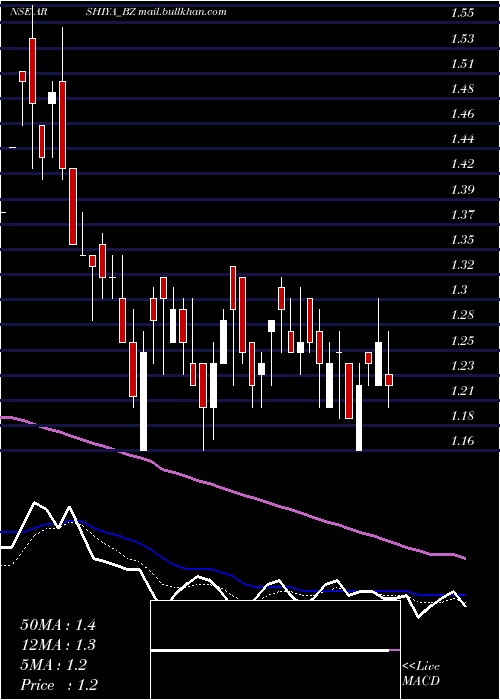500x700 pixels.
Task: Click the 50MA : 1.4 readout
Action: coord(58,624)
